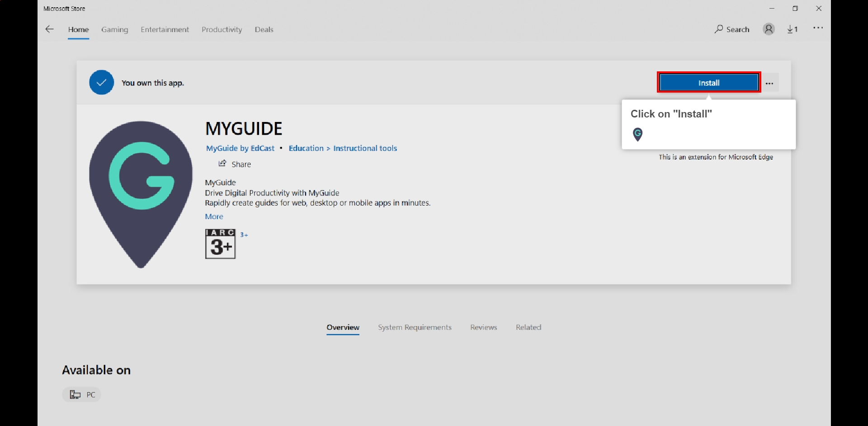Image resolution: width=868 pixels, height=426 pixels.
Task: Click 'You own this app.' text
Action: pyautogui.click(x=152, y=83)
